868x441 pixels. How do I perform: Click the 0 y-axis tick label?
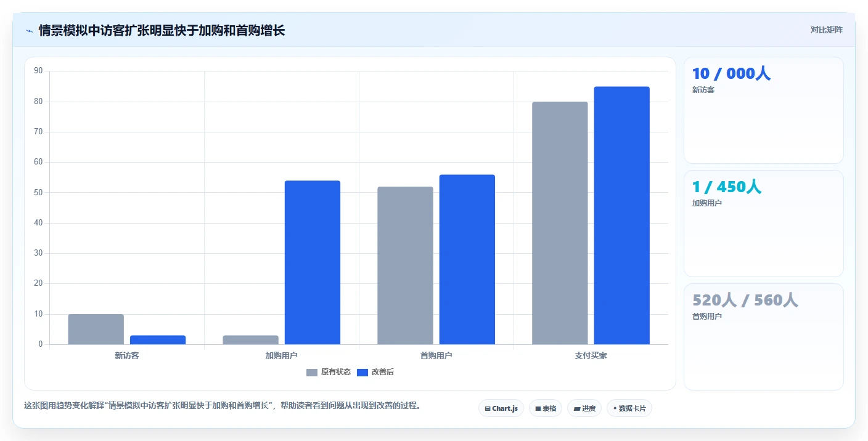pos(41,344)
